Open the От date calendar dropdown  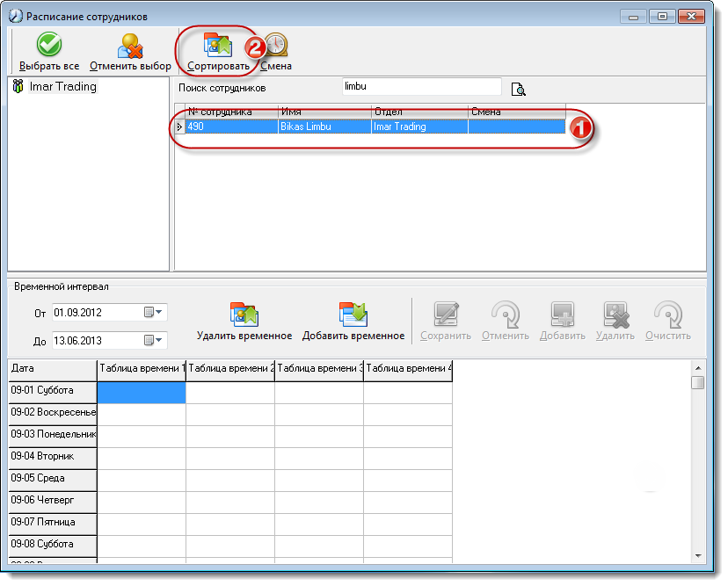pos(153,312)
